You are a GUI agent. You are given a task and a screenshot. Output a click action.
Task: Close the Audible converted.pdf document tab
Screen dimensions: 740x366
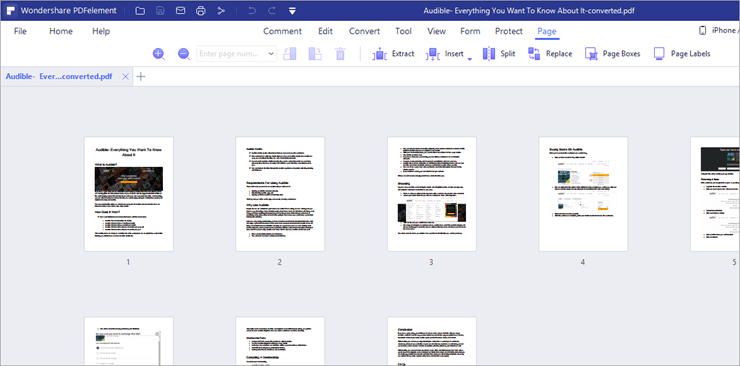click(126, 76)
